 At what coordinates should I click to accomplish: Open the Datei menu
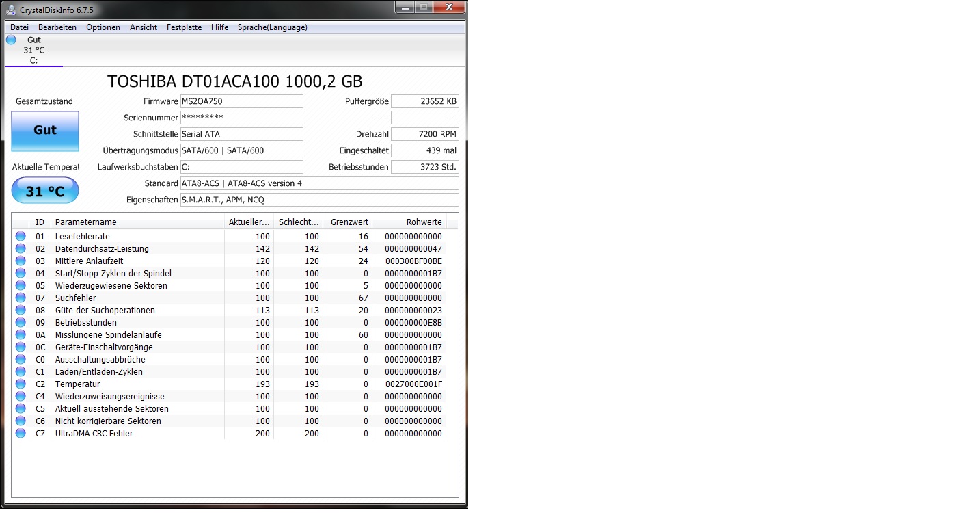(x=19, y=27)
